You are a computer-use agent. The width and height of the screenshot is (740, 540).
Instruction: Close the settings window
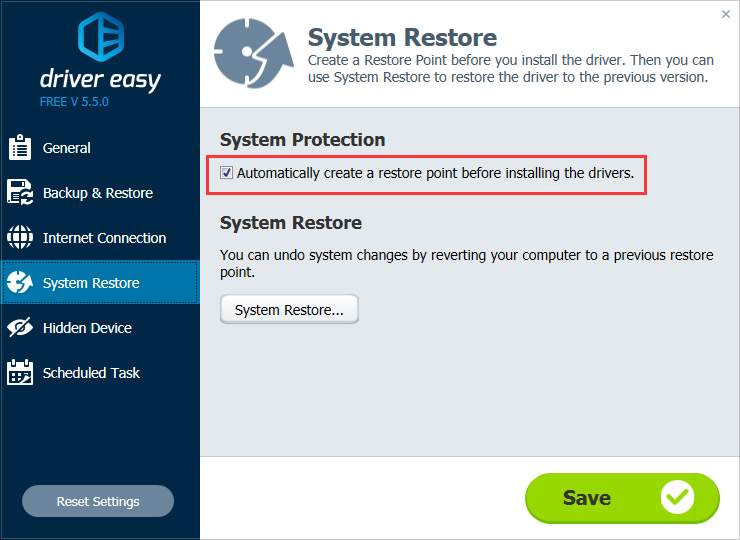point(726,14)
